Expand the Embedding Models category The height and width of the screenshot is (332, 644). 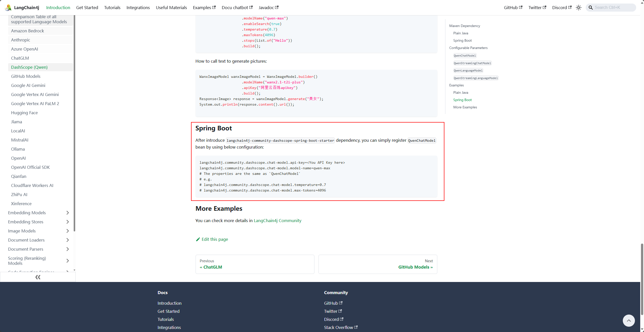coord(67,213)
